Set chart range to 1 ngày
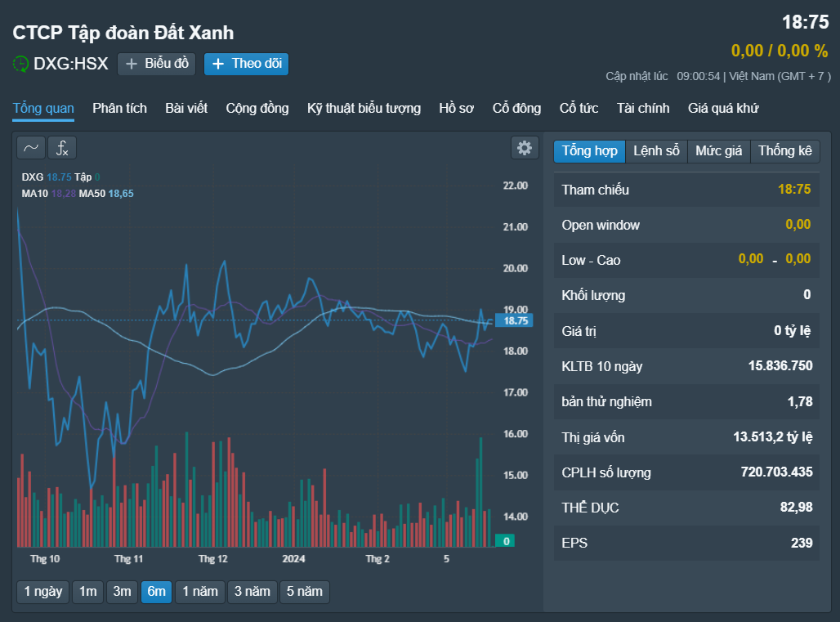 tap(43, 592)
